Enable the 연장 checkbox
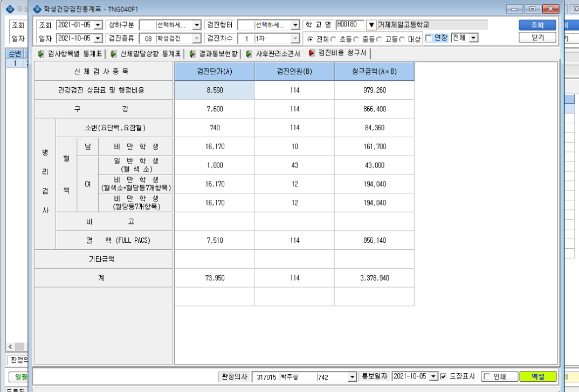This screenshot has height=392, width=579. coord(429,38)
